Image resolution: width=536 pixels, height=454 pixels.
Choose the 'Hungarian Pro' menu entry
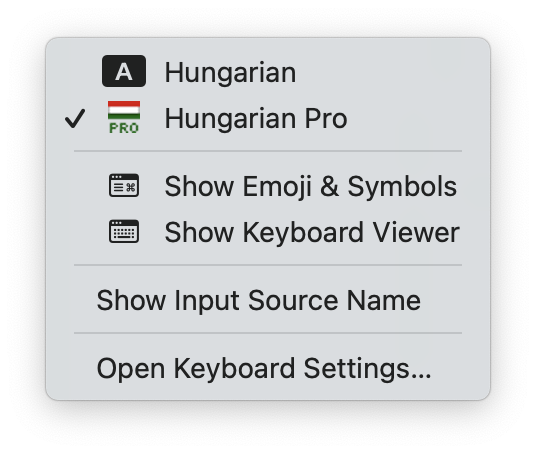pyautogui.click(x=256, y=118)
